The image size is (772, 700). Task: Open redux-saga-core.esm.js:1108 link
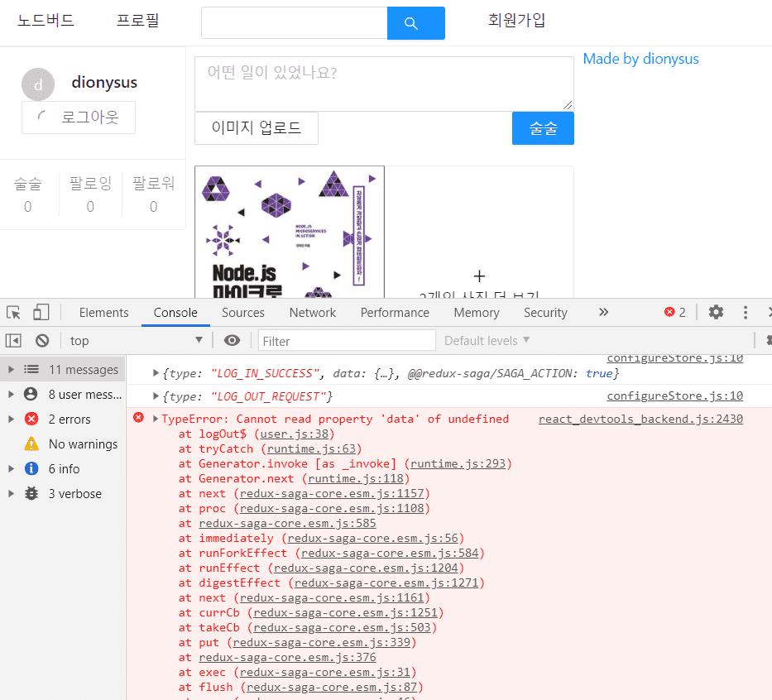[332, 508]
